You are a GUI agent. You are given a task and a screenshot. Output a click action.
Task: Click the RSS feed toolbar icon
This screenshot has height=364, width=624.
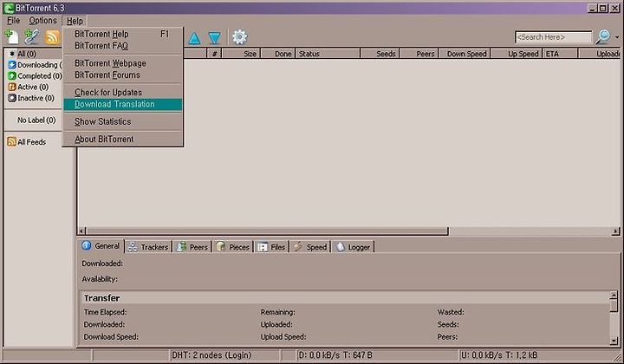point(52,37)
